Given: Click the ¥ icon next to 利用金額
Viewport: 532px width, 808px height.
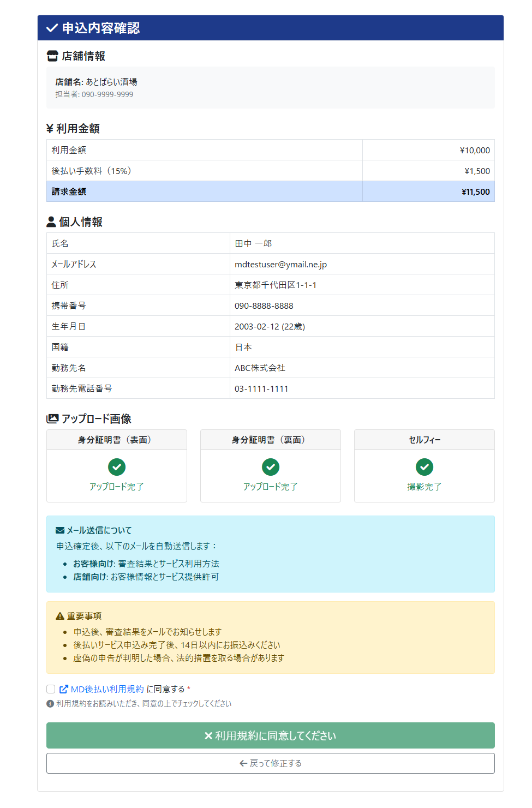Looking at the screenshot, I should point(49,128).
